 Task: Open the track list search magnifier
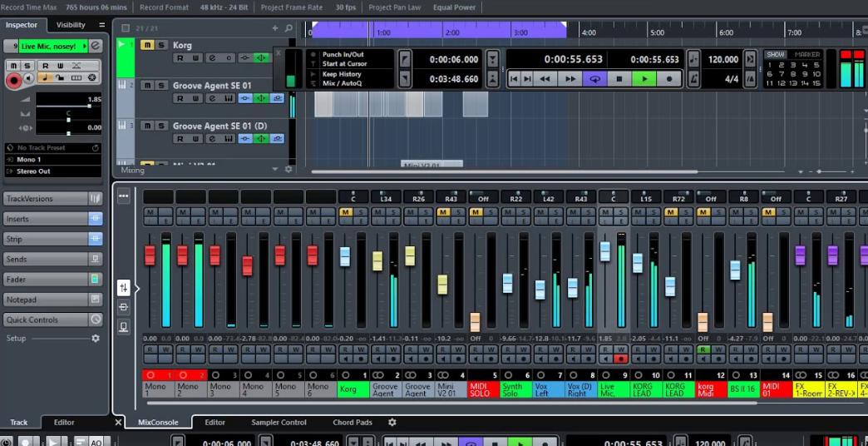click(289, 28)
